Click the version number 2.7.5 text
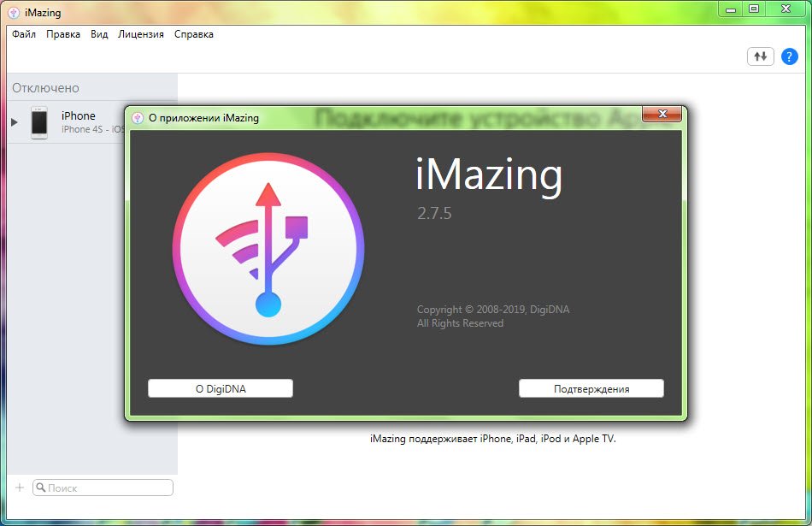The width and height of the screenshot is (812, 526). (x=434, y=213)
